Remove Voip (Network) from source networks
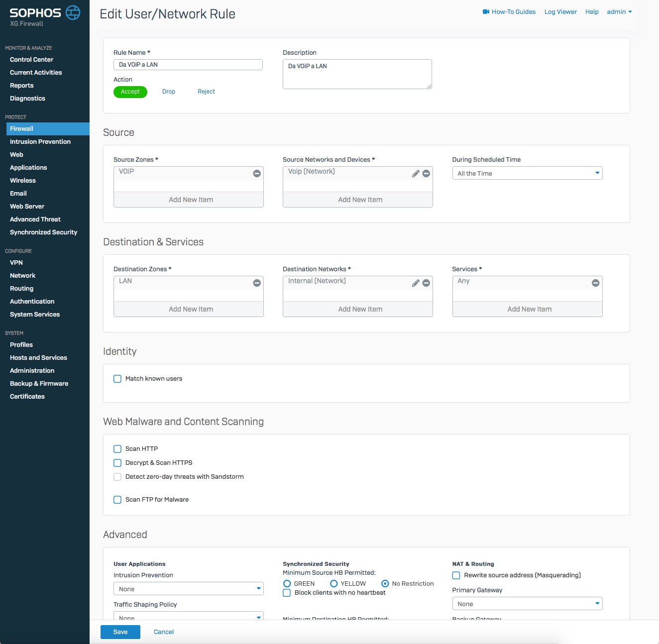Screen dimensions: 659x644 [426, 174]
